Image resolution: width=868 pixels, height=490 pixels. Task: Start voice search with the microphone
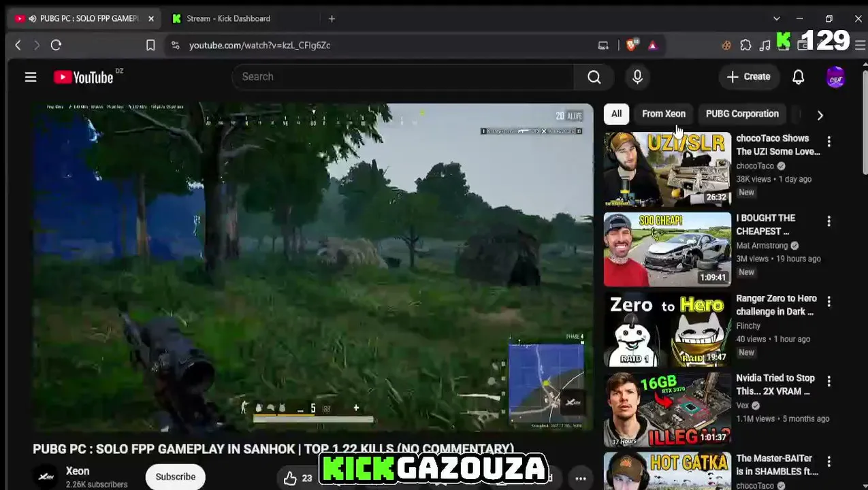(x=637, y=77)
